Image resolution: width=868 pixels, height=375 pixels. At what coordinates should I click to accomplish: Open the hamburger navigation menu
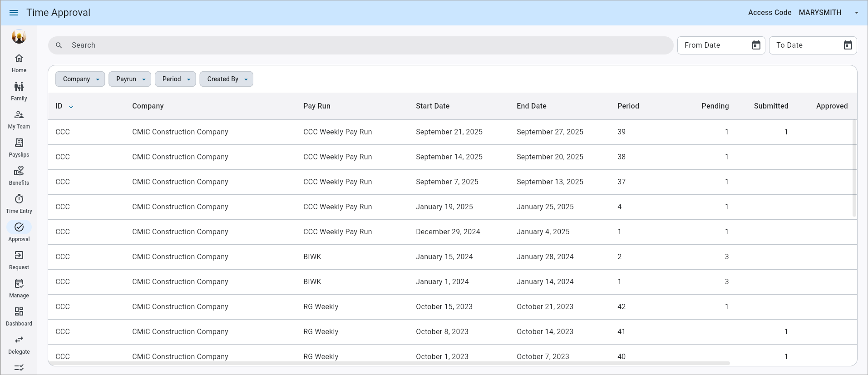coord(14,13)
